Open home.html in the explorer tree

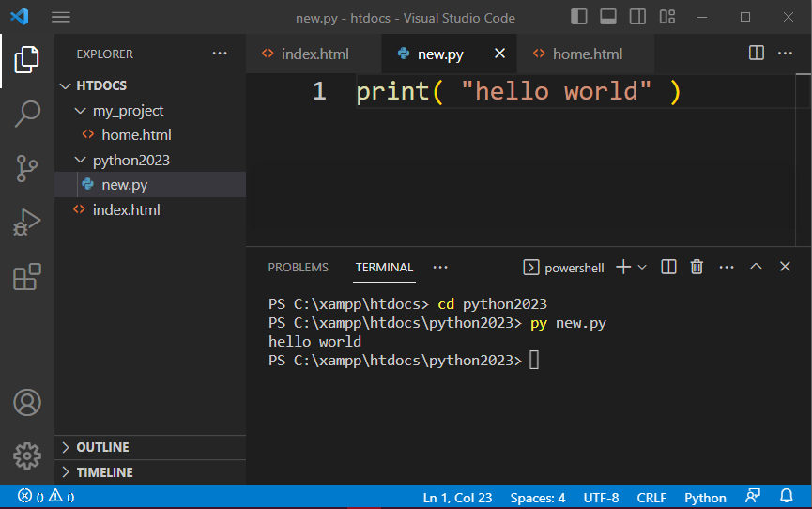[136, 135]
